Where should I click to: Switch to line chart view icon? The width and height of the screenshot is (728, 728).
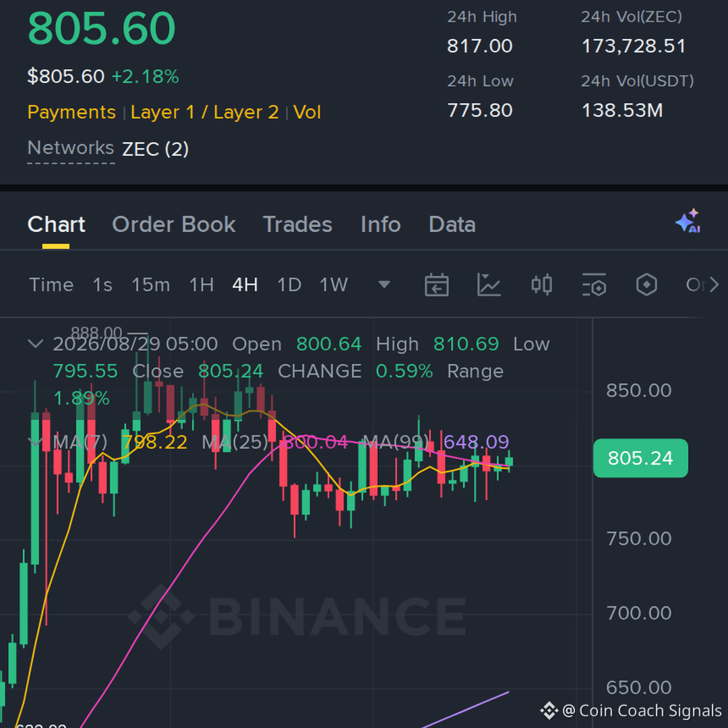coord(489,284)
